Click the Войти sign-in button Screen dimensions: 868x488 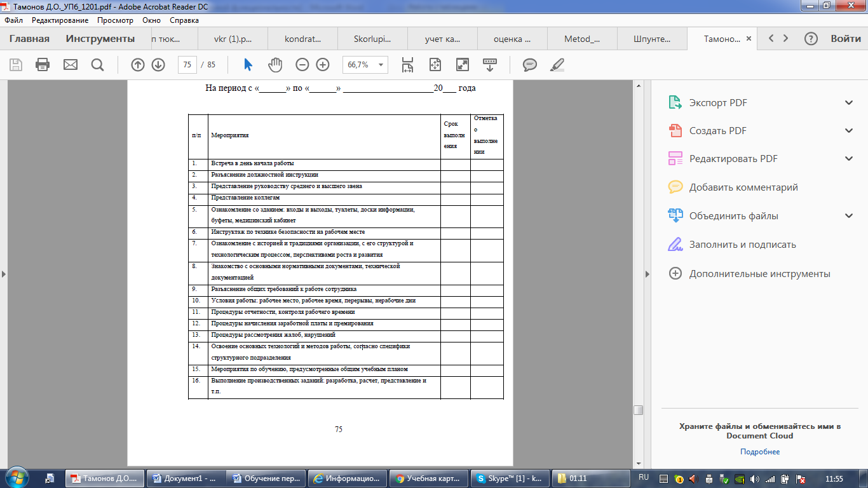pos(845,39)
